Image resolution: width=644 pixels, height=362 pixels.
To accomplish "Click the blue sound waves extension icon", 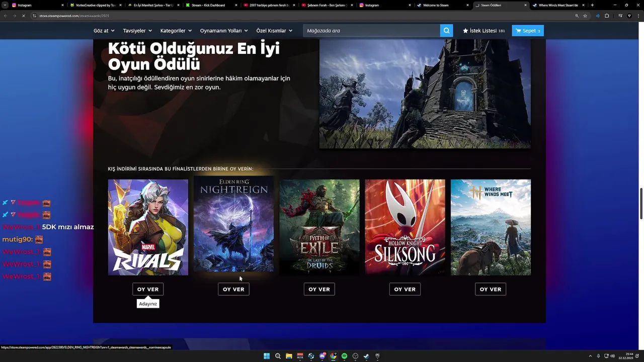I will tap(598, 16).
